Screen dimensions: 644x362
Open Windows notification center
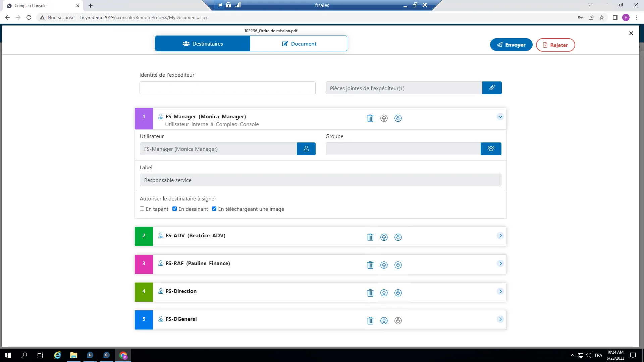point(633,355)
